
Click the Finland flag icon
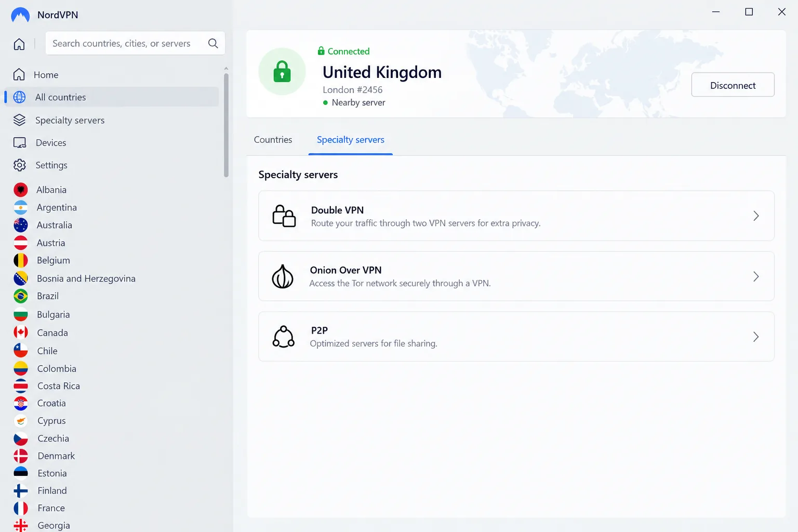coord(21,490)
